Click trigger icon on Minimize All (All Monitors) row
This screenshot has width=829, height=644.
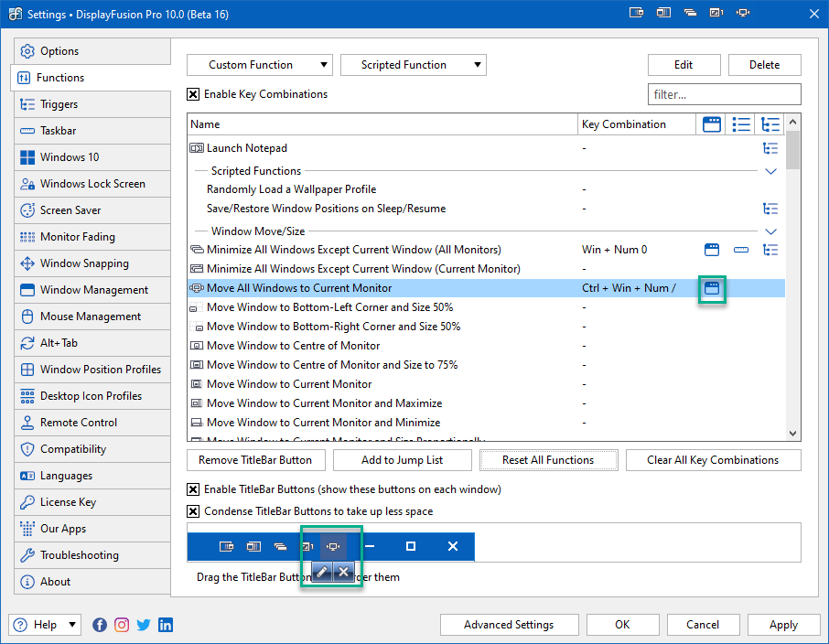click(770, 250)
